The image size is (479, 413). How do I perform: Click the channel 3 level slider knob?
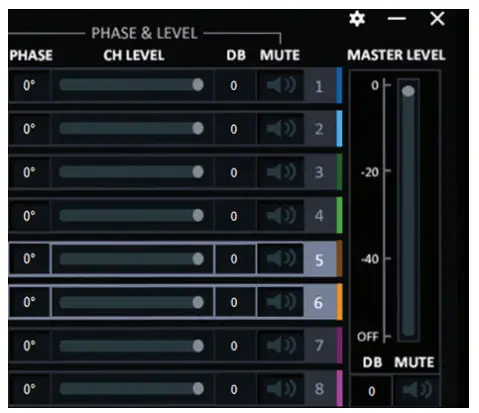198,172
